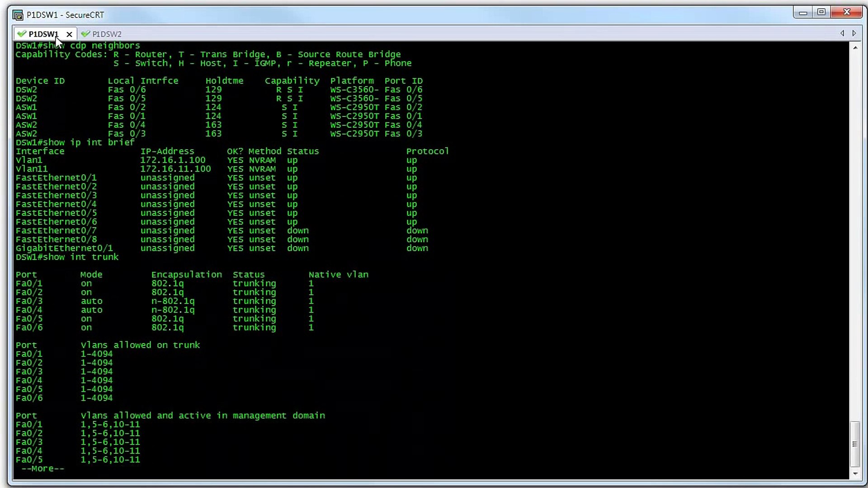Click the minimize window control
The image size is (868, 488).
pos(803,12)
